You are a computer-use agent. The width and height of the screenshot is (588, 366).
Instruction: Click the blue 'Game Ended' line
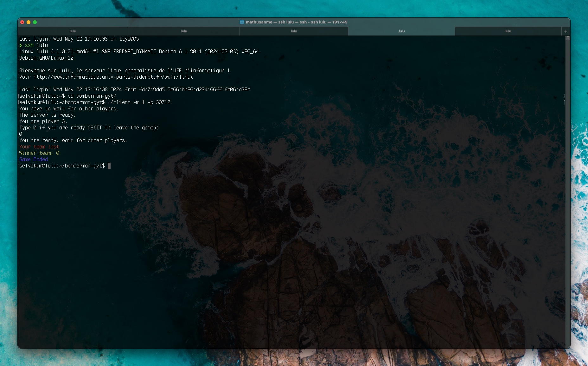(34, 160)
